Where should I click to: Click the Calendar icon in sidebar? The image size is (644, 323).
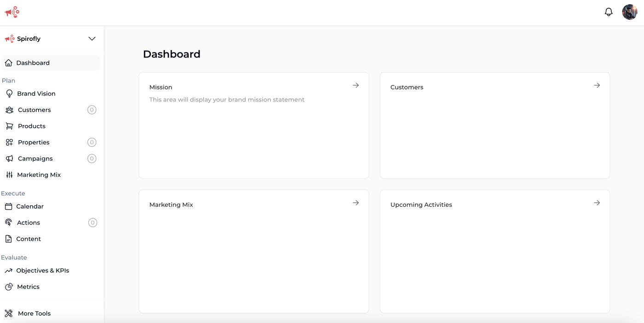coord(8,206)
